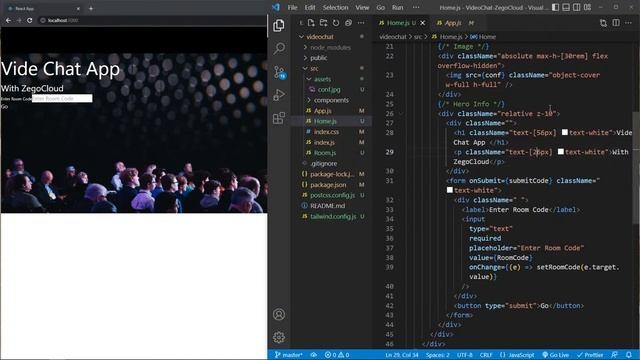Toggle the primary side bar
This screenshot has width=640, height=360.
tap(556, 7)
